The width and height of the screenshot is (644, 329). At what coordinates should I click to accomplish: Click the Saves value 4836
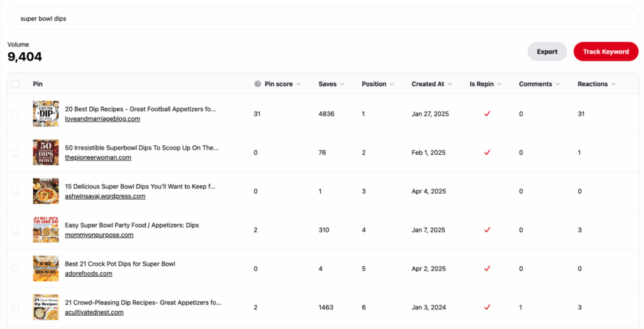point(326,114)
